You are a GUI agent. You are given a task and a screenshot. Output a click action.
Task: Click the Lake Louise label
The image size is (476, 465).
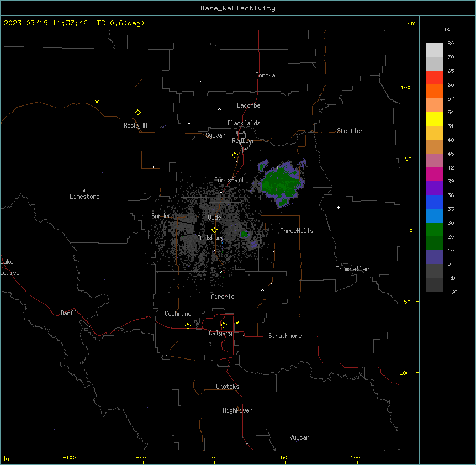pyautogui.click(x=10, y=267)
